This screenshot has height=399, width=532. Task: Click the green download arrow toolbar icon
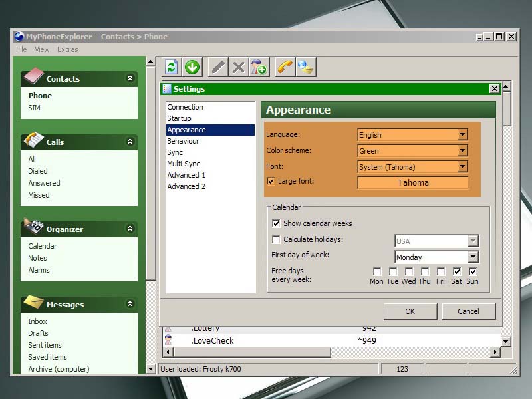[x=192, y=67]
